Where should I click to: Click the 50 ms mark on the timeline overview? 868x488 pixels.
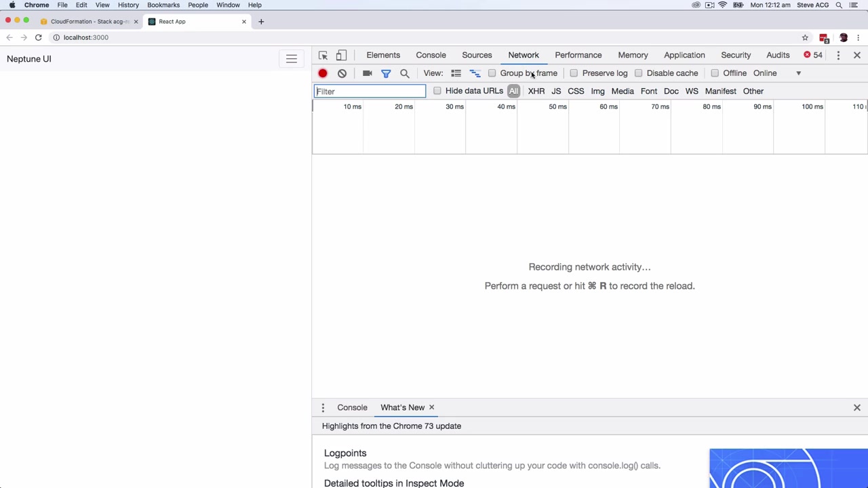point(557,106)
